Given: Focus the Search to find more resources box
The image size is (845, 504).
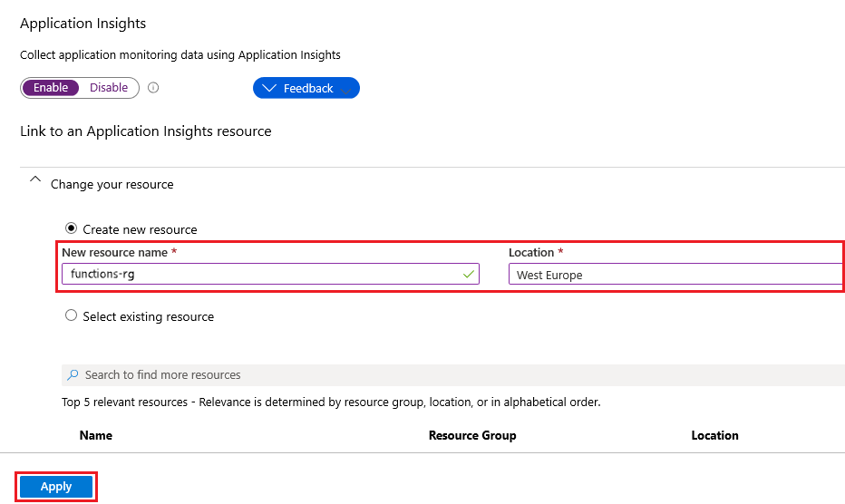Looking at the screenshot, I should [453, 374].
